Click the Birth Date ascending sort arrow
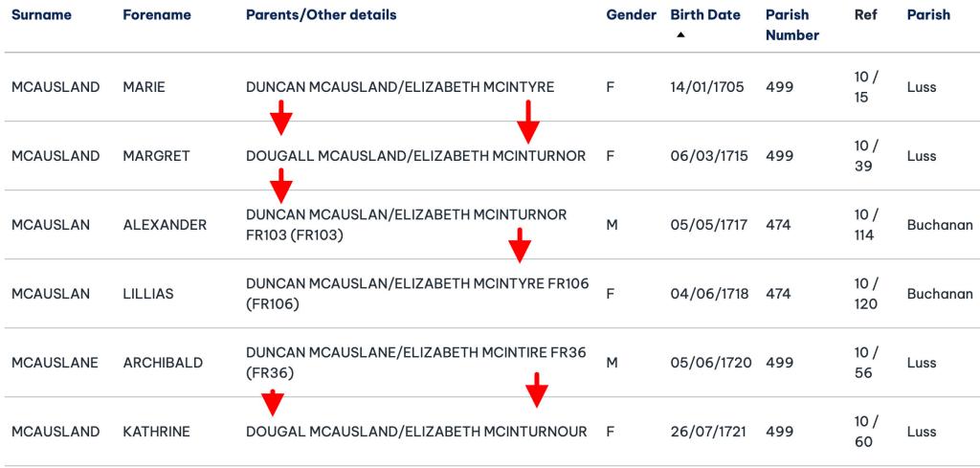The image size is (980, 468). (680, 34)
